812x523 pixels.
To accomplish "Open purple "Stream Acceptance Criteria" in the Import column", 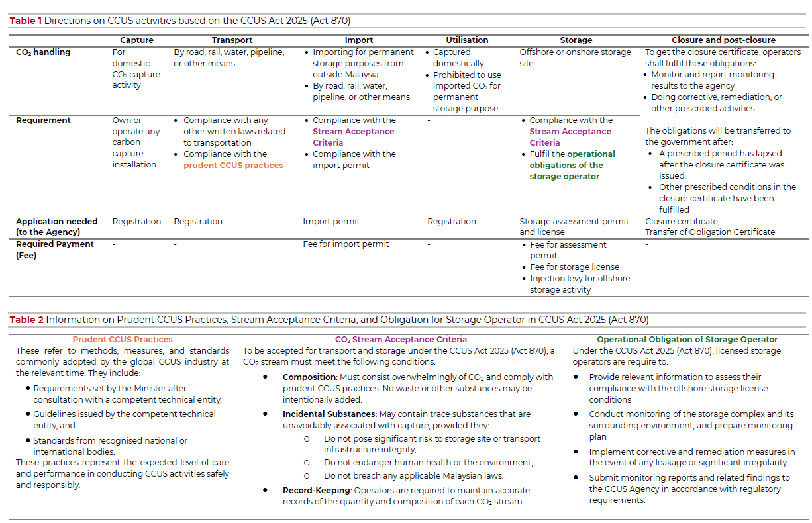I will click(x=353, y=137).
